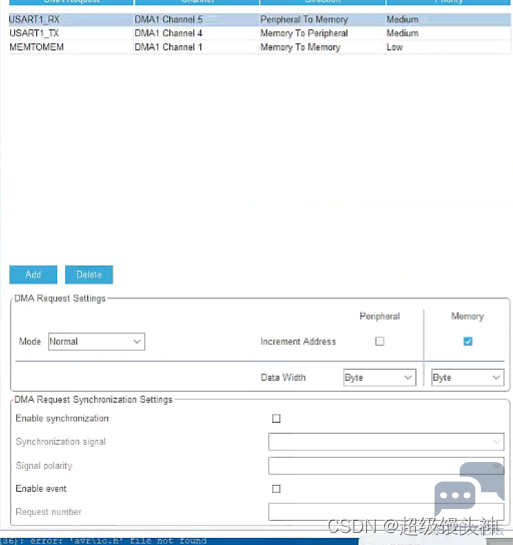Click the avr\io.h file not found error

[x=104, y=541]
